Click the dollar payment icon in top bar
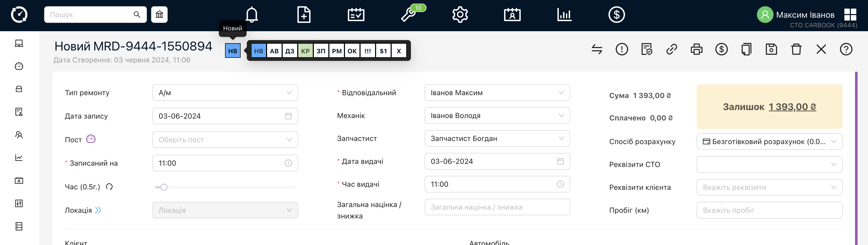The width and height of the screenshot is (868, 245). click(x=616, y=15)
